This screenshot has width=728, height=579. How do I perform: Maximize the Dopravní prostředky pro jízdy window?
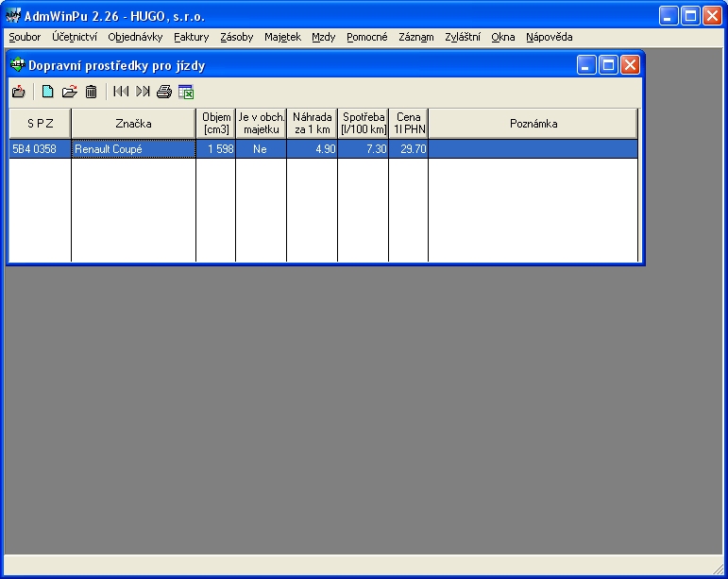pyautogui.click(x=608, y=65)
